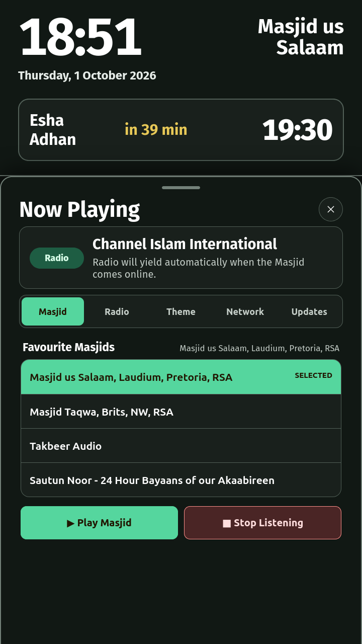
Task: Click current masjid label beside Favourite Masjids
Action: (x=259, y=348)
